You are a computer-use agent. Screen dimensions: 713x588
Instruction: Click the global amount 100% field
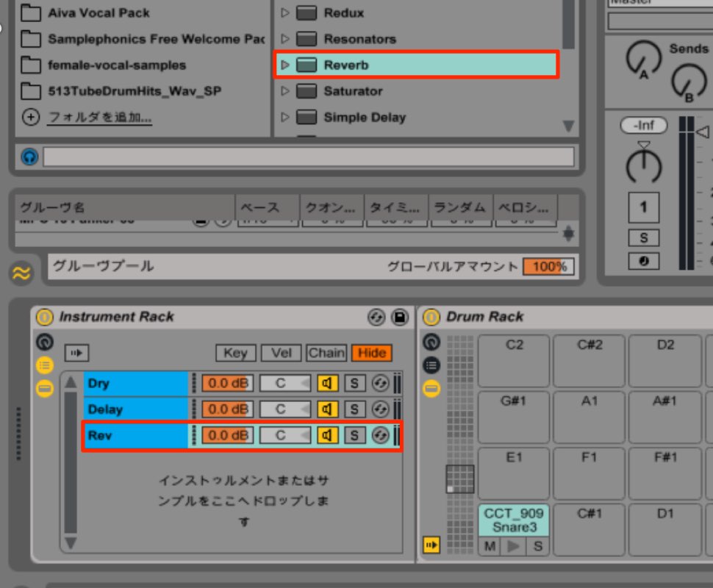548,267
